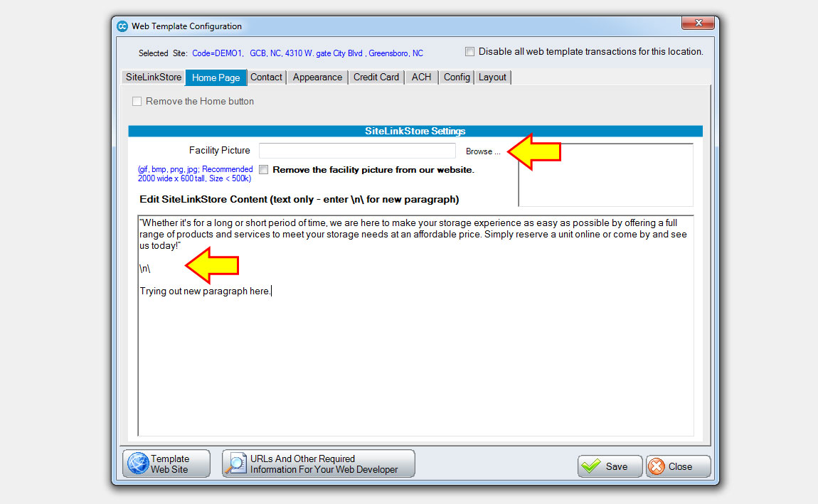Click inside the Facility Picture input field

pos(356,150)
